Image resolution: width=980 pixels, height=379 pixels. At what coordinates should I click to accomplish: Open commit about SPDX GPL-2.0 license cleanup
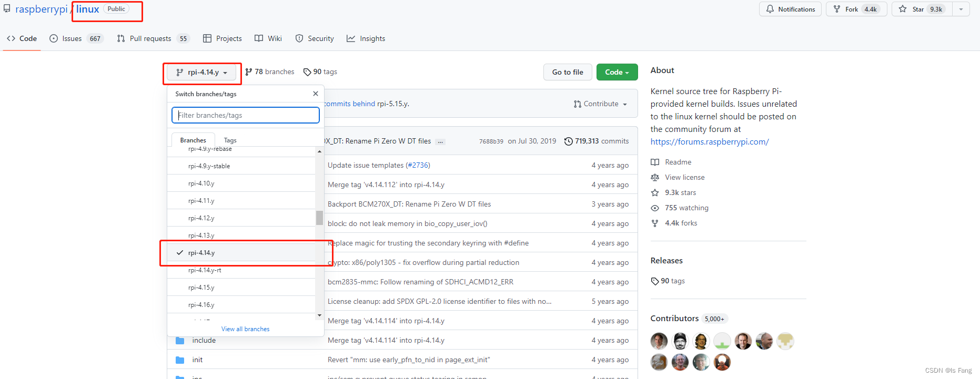tap(440, 301)
